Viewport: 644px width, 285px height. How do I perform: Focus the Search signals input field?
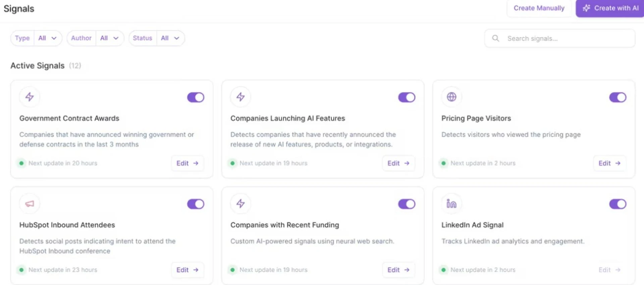[567, 39]
